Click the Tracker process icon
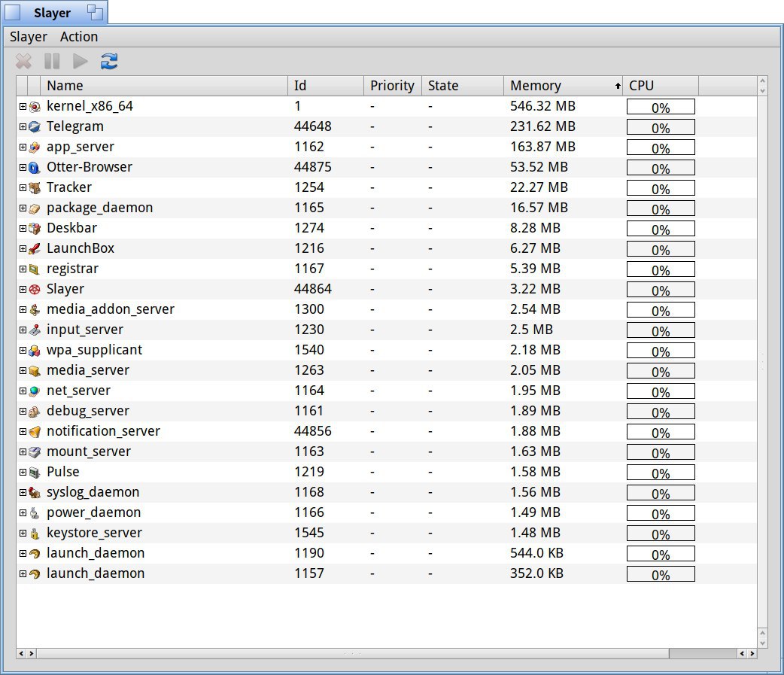784x675 pixels. (x=35, y=188)
